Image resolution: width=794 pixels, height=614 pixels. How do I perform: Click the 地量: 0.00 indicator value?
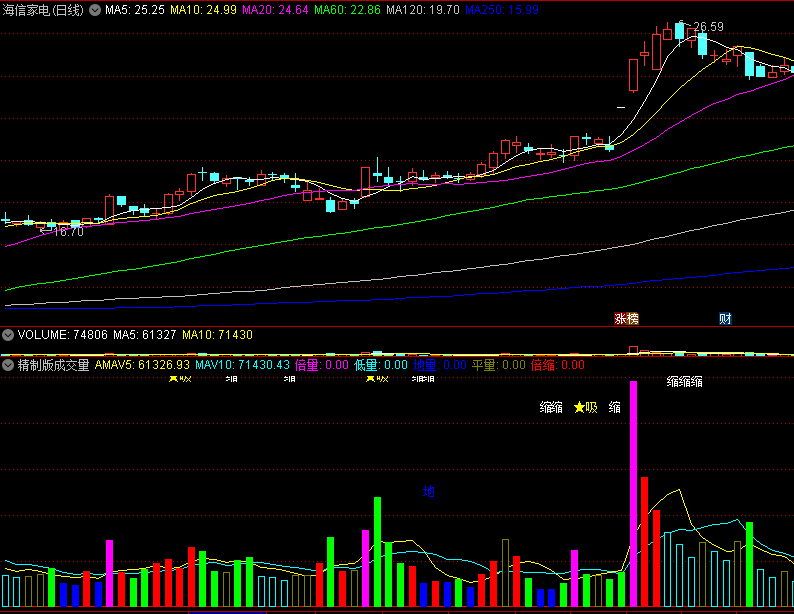point(440,365)
